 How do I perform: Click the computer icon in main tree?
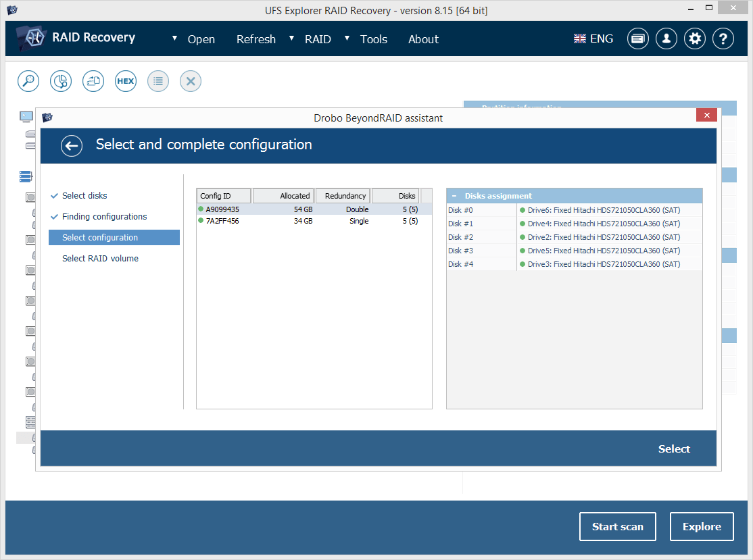(26, 116)
